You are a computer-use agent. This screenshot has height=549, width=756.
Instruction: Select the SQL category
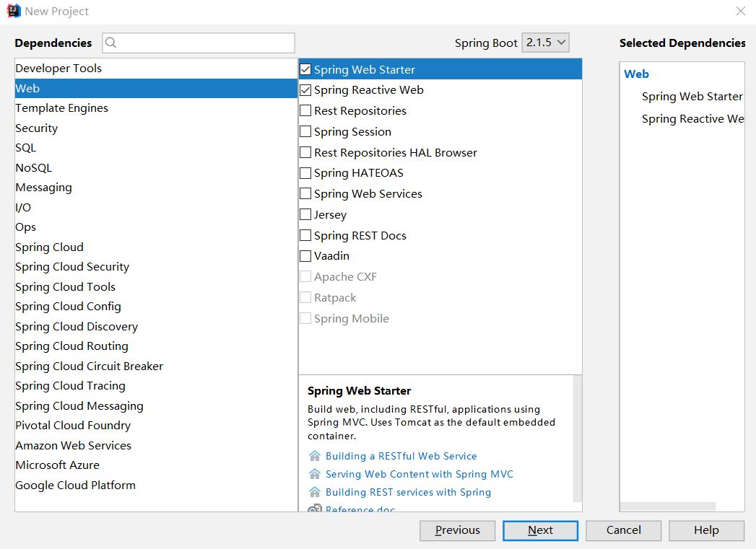click(156, 148)
